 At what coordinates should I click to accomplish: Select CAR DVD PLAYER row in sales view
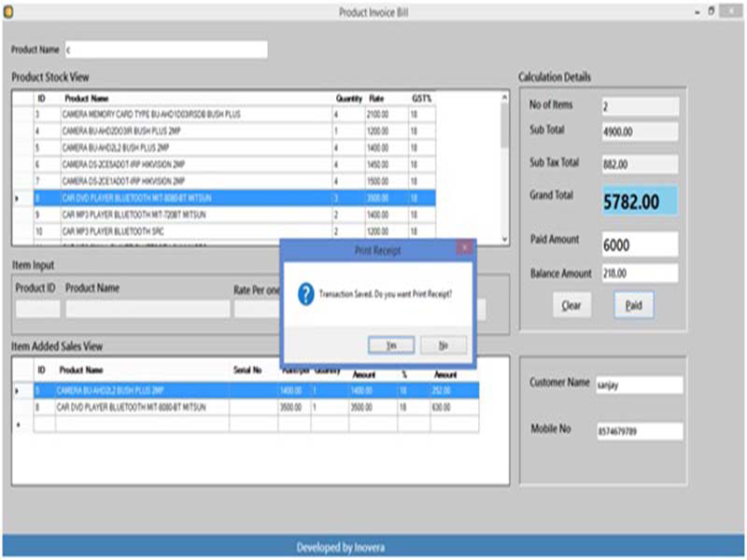coord(140,407)
